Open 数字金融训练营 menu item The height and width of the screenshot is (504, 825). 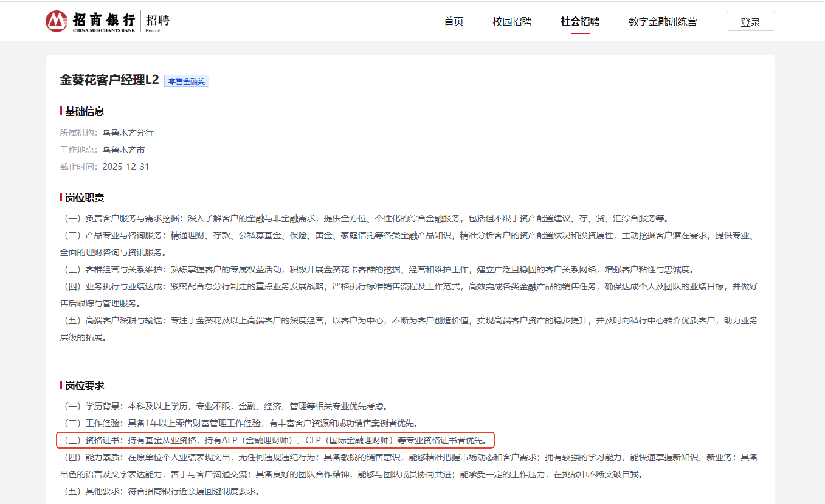[663, 21]
